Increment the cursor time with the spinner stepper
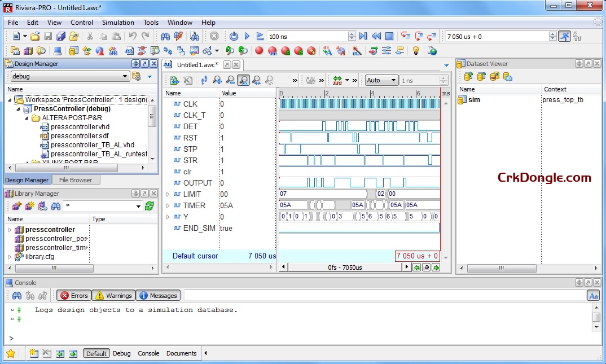Screen dimensions: 606x364 pos(554,33)
